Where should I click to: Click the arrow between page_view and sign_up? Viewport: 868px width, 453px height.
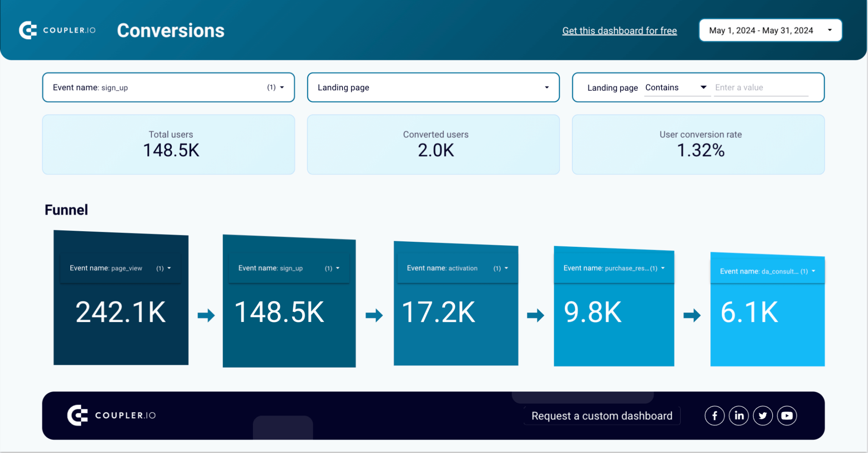coord(206,315)
